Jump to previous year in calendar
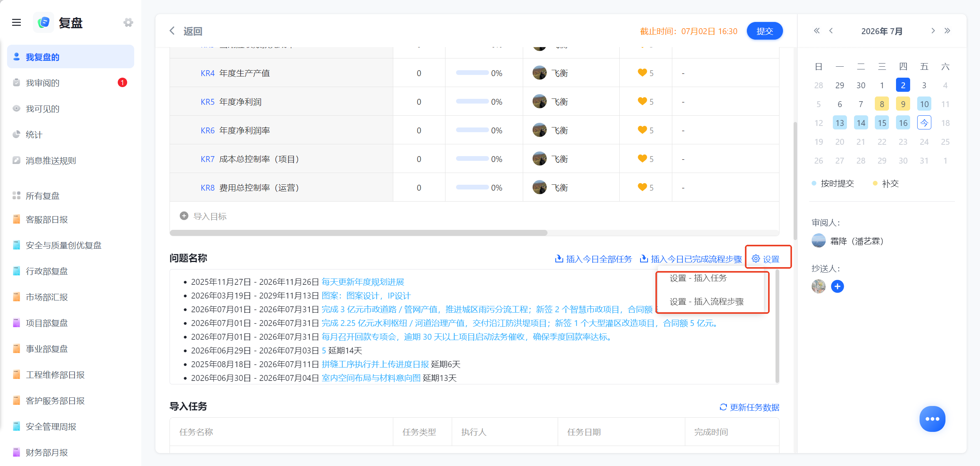 pyautogui.click(x=817, y=31)
